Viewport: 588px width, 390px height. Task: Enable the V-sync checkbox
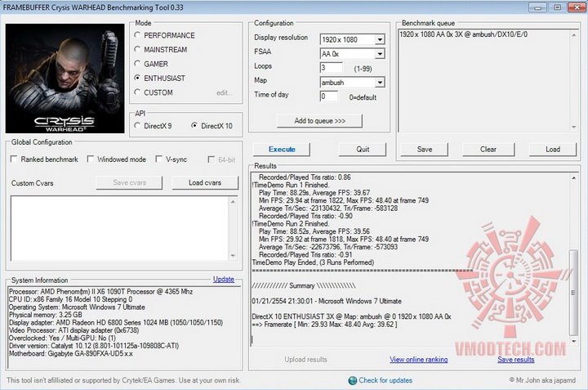tap(159, 159)
